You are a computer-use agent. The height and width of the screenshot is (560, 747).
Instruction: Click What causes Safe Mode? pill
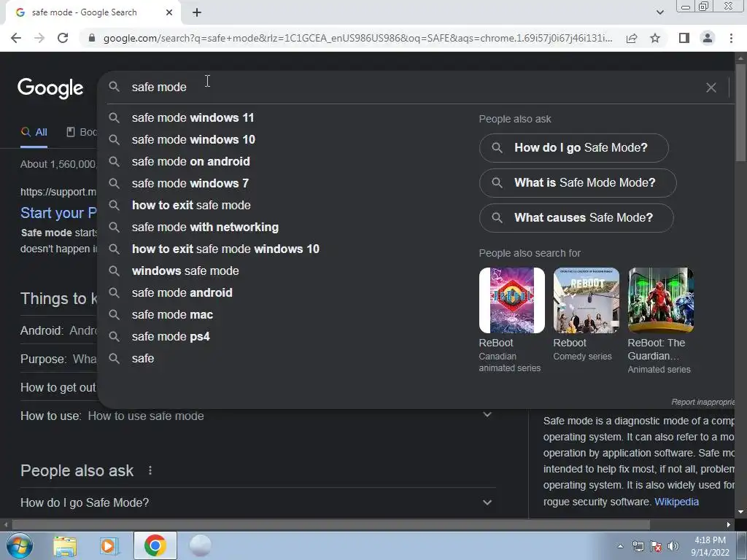tap(576, 217)
